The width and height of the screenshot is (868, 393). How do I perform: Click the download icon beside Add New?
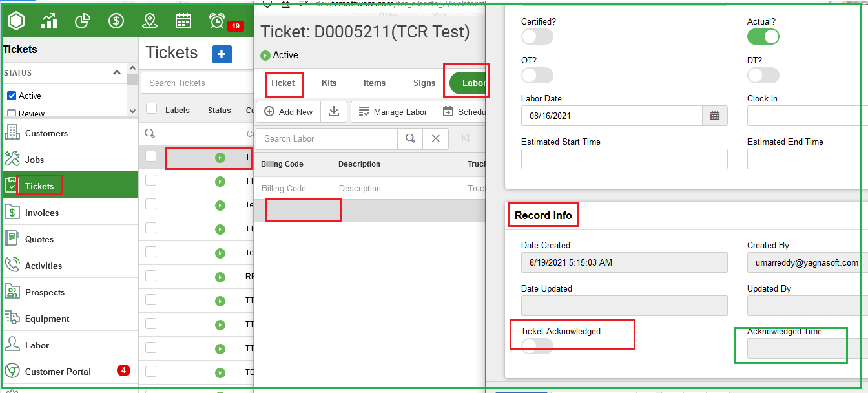pyautogui.click(x=334, y=112)
